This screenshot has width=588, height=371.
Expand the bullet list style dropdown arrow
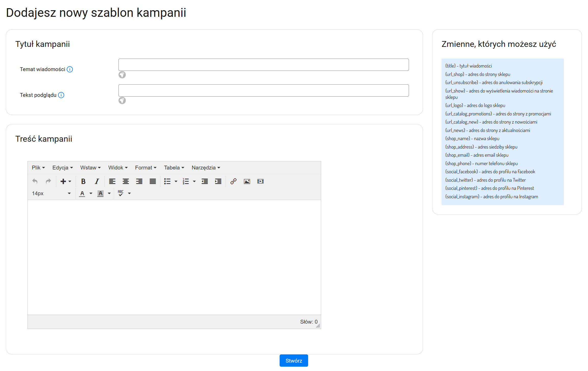click(176, 181)
